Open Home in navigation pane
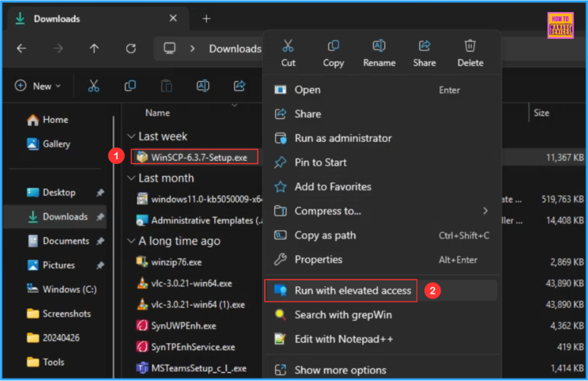 56,119
